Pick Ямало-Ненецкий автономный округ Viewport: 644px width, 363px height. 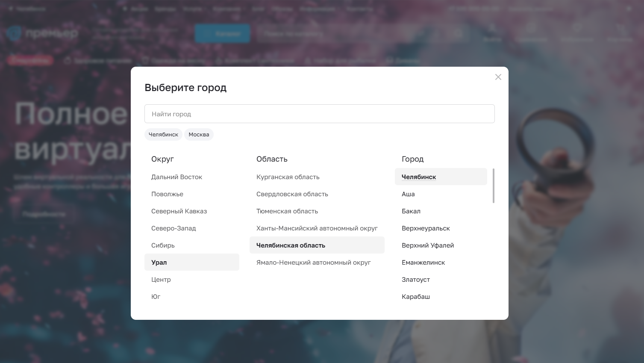point(313,263)
